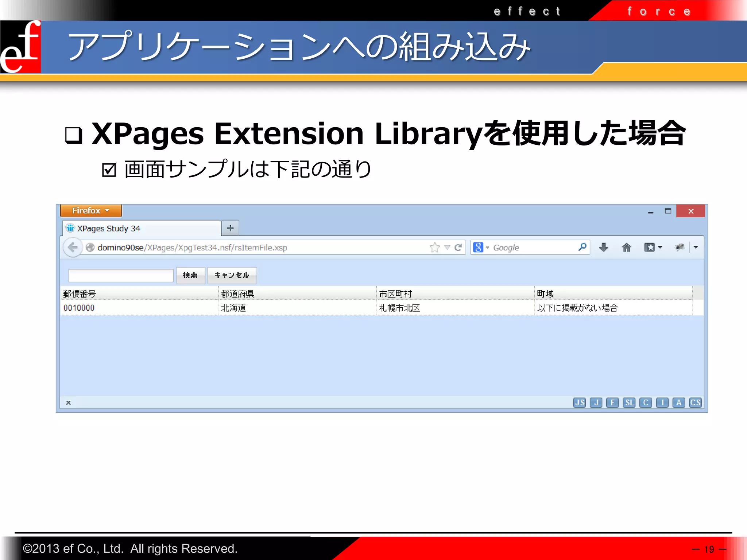Reload the page with the refresh icon
This screenshot has height=560, width=747.
tap(458, 248)
